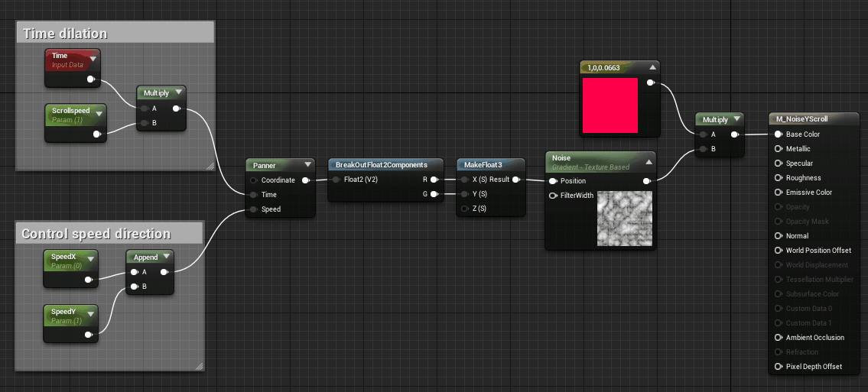This screenshot has width=868, height=392.
Task: Toggle the color constant node preview arrow
Action: pyautogui.click(x=652, y=67)
